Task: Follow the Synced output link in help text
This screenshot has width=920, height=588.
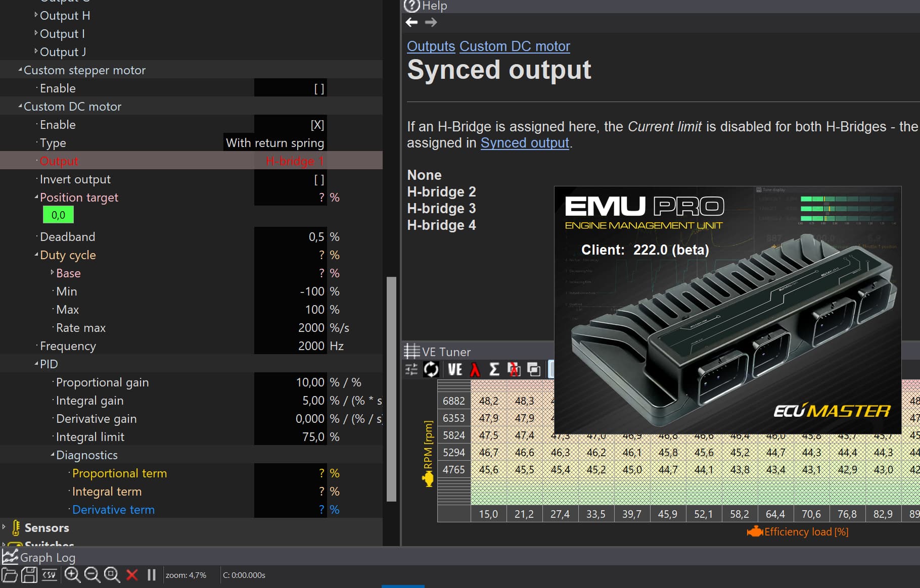Action: (x=525, y=143)
